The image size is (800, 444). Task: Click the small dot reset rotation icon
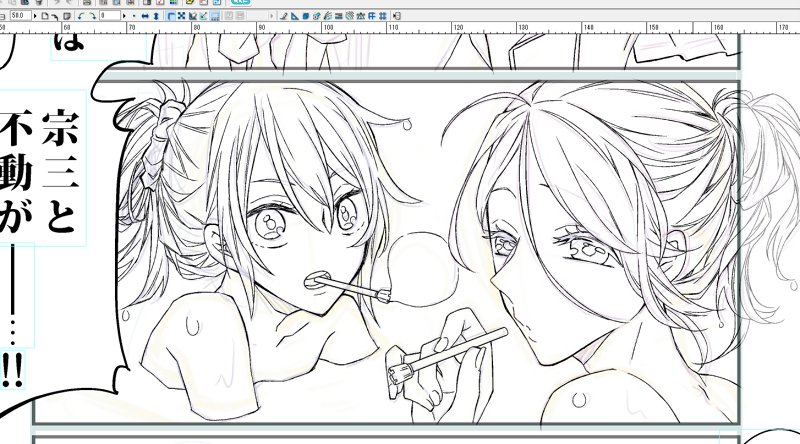[x=134, y=16]
